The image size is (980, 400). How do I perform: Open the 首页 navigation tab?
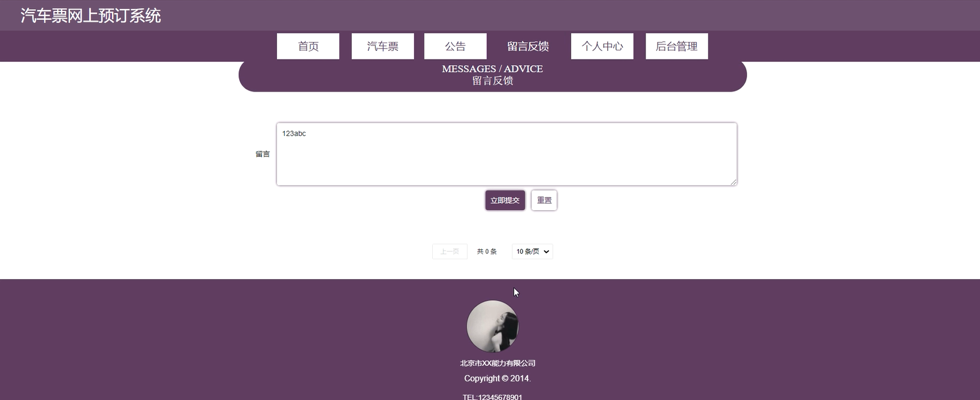tap(308, 46)
